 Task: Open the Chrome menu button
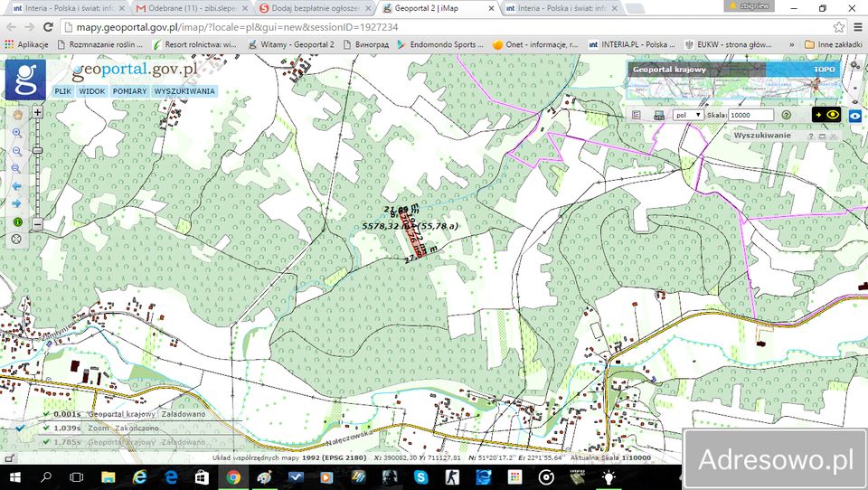point(858,27)
